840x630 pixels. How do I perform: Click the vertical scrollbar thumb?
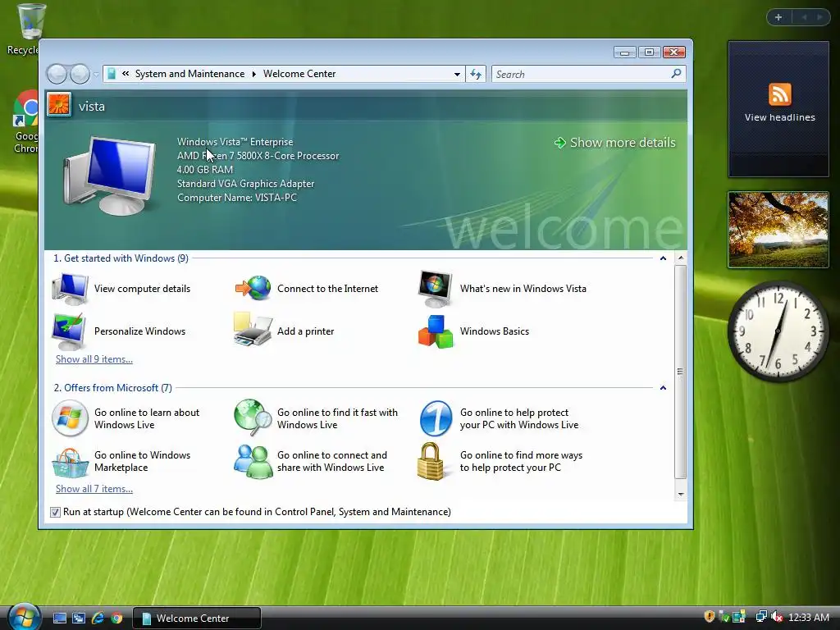tap(680, 372)
